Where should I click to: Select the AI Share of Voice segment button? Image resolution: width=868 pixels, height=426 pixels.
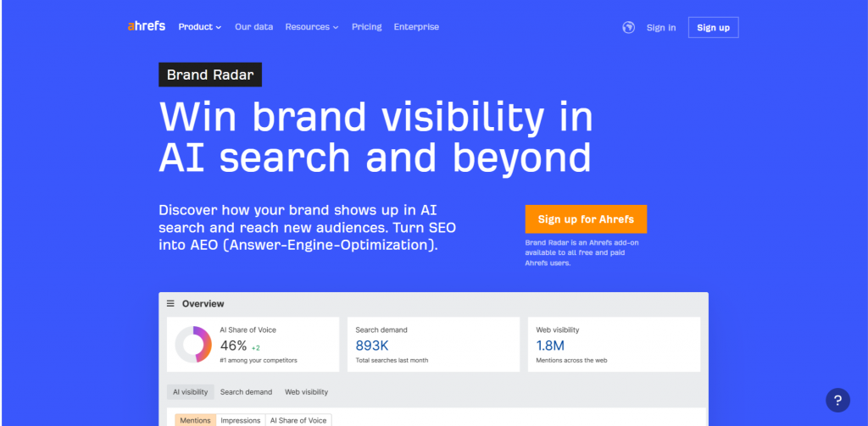click(x=298, y=420)
